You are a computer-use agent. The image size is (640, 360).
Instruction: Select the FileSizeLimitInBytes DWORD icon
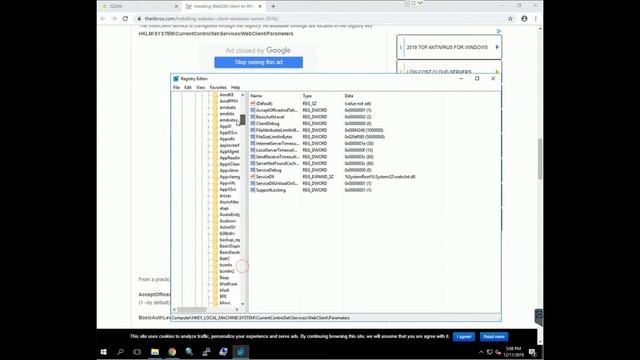coord(253,137)
